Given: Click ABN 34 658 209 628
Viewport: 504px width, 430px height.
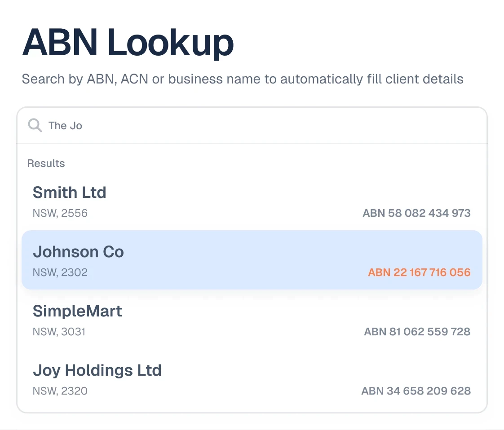Looking at the screenshot, I should click(x=416, y=391).
